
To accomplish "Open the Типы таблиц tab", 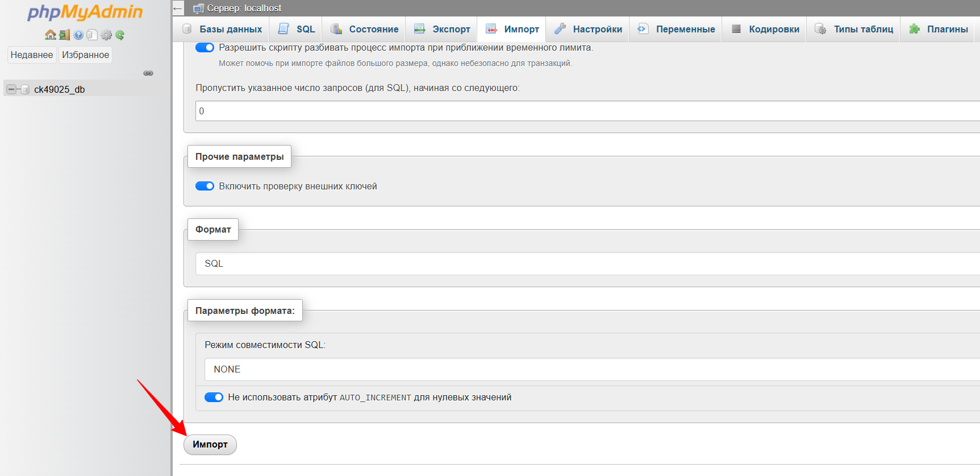I will (854, 29).
